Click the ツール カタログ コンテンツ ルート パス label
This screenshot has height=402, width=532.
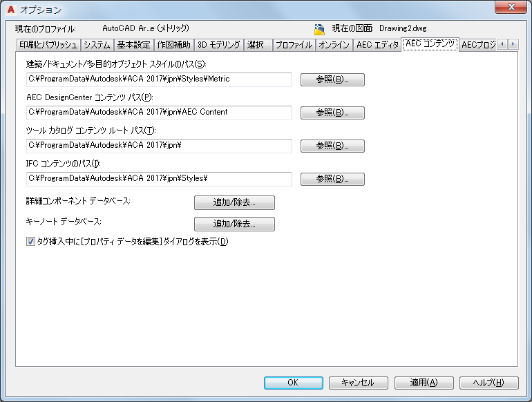[x=91, y=131]
